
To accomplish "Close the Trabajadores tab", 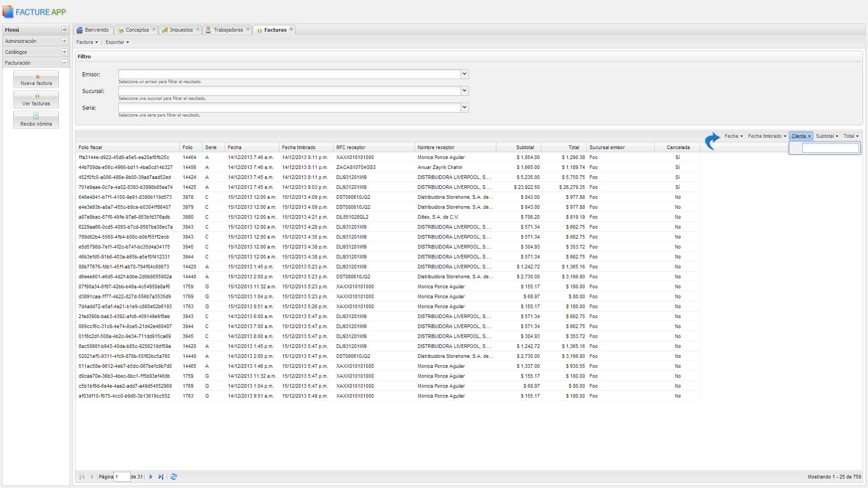I will pos(248,29).
